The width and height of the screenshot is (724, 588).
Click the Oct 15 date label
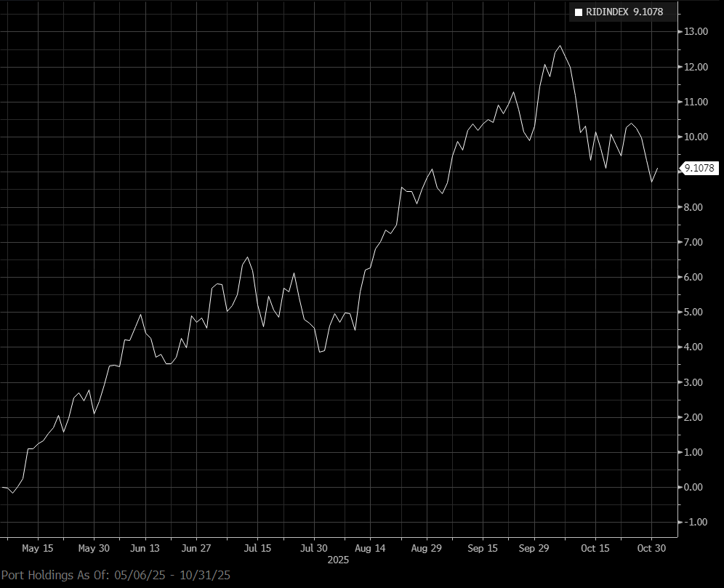click(595, 548)
